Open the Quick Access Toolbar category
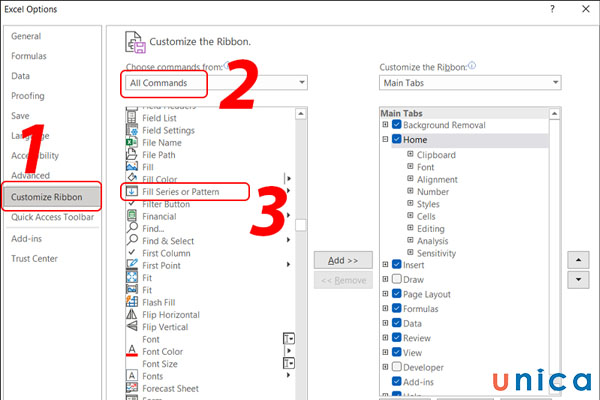 click(52, 217)
